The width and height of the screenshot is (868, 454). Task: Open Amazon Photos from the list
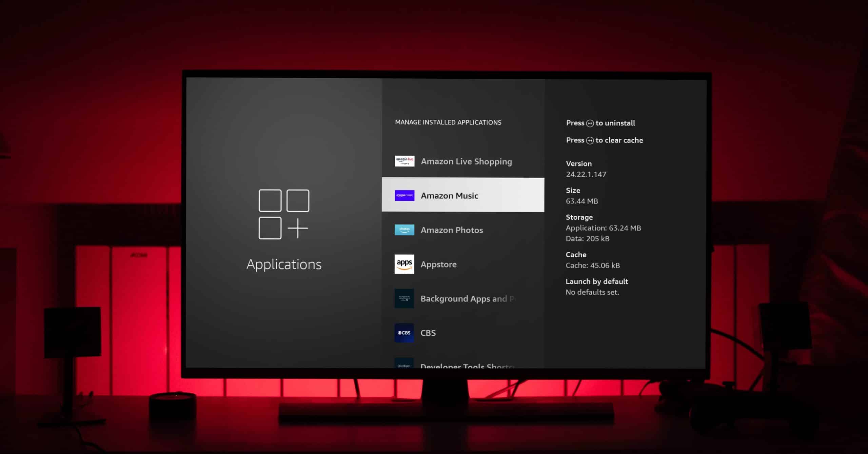[463, 230]
